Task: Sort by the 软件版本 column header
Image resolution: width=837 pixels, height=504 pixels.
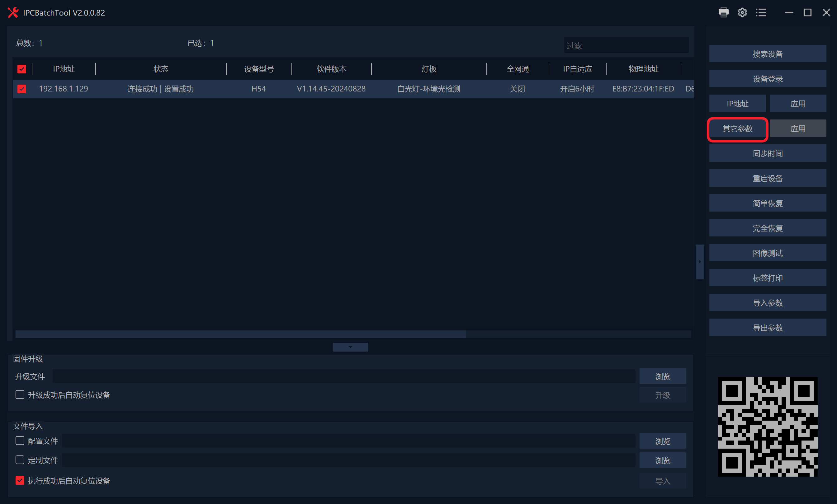Action: coord(331,69)
